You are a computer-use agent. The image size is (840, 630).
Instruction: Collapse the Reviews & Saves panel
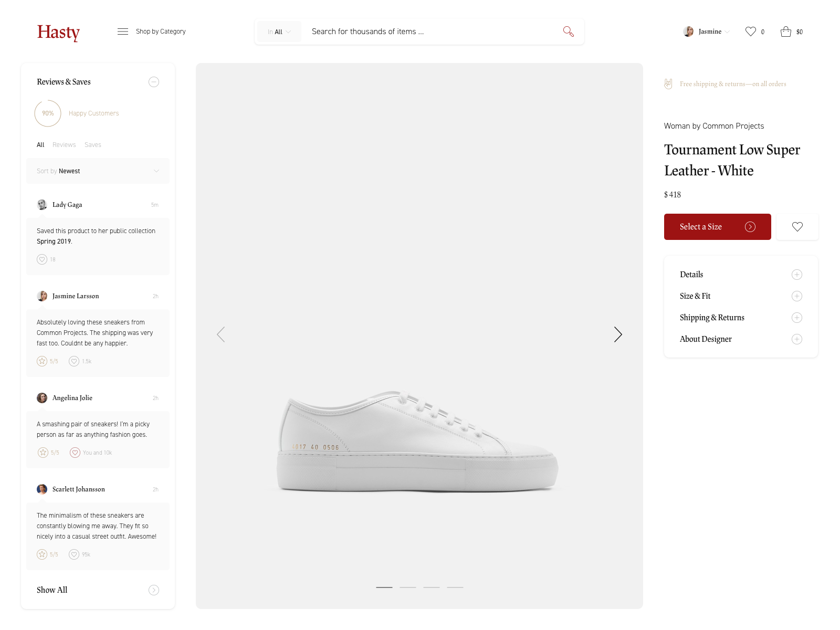pyautogui.click(x=154, y=82)
